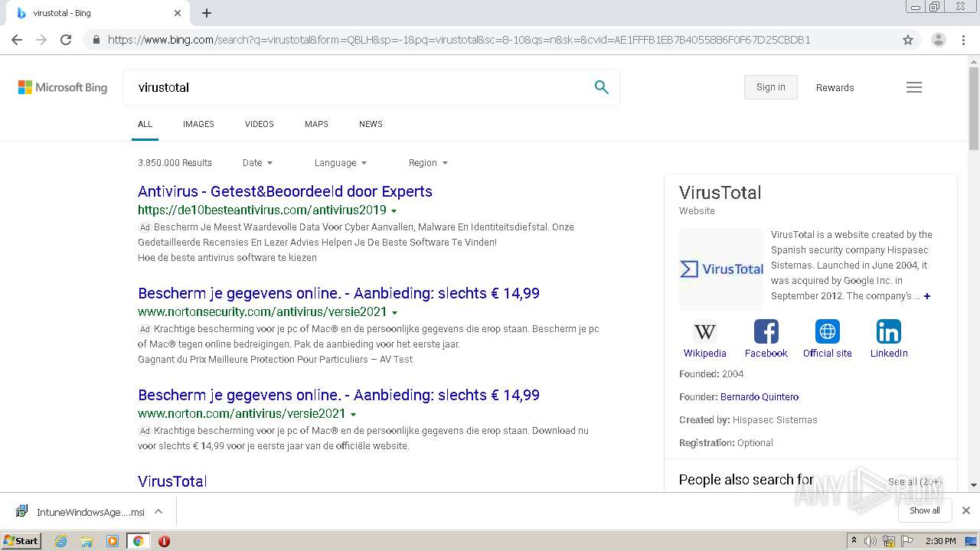Switch to the ALL tab
The height and width of the screenshot is (551, 980).
tap(145, 124)
